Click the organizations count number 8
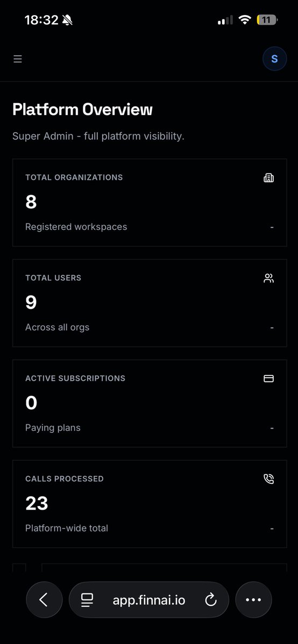298x644 pixels. coord(31,202)
